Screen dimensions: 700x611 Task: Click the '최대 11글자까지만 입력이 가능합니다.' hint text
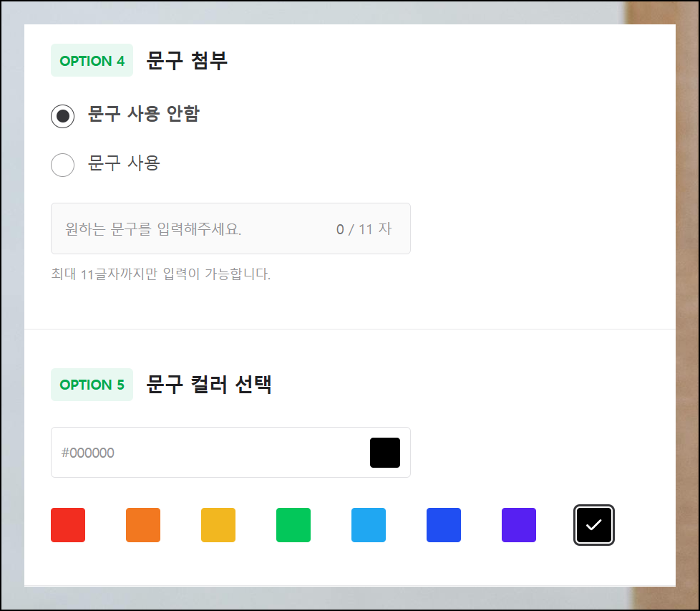(x=161, y=274)
